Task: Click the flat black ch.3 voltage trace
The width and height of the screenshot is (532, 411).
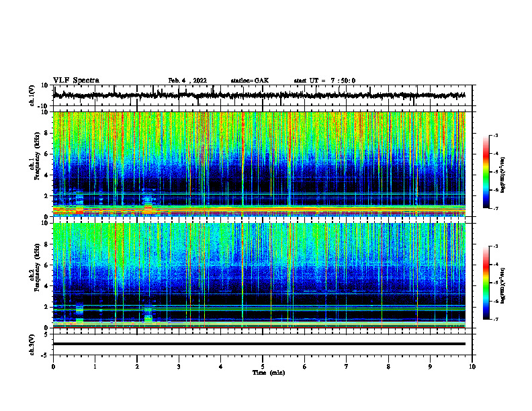Action: coord(259,344)
